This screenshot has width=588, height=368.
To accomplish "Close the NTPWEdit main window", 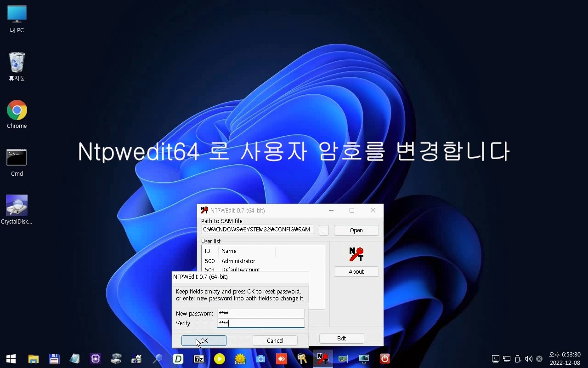I will pyautogui.click(x=373, y=210).
